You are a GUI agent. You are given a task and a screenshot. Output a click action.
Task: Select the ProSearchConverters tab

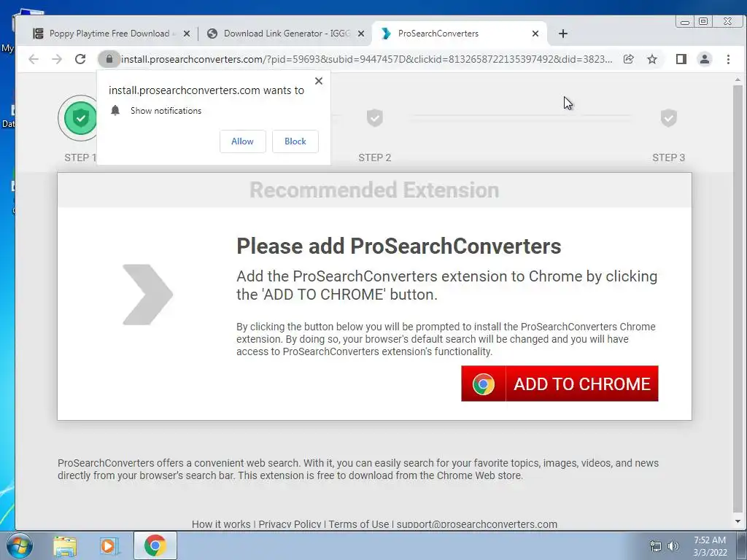[x=460, y=34]
